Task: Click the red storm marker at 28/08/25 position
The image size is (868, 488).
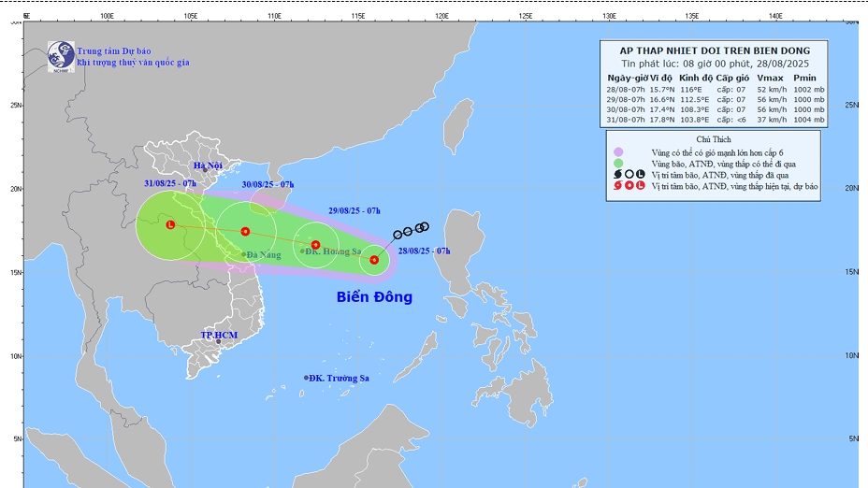Action: coord(374,260)
